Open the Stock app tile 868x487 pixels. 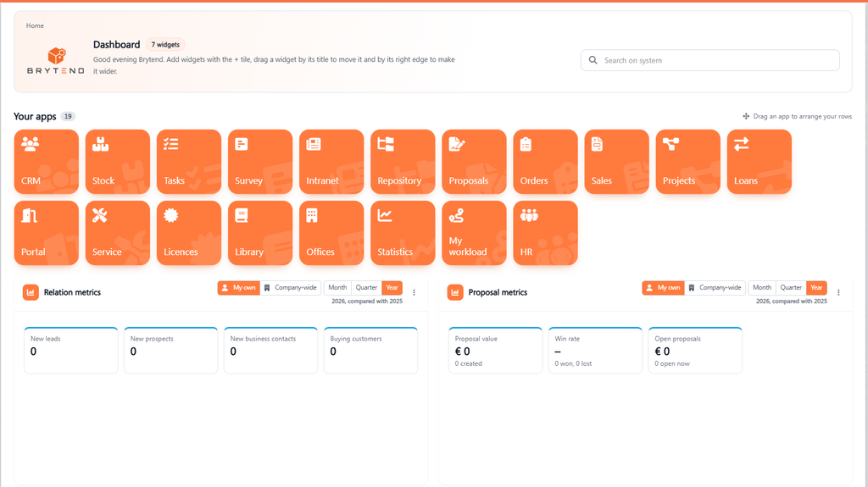[x=117, y=162]
